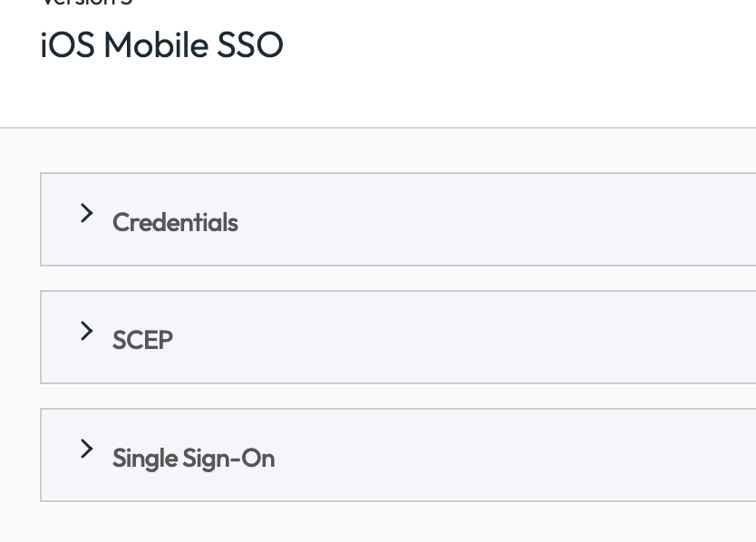Expand the Single Sign-On section
The width and height of the screenshot is (756, 542).
[x=87, y=450]
